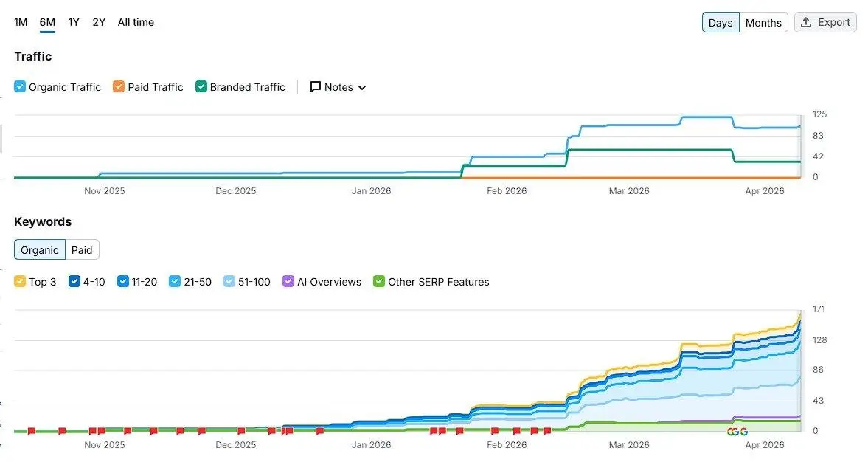Expand the Notes dropdown chevron
Screen dimensions: 868x462
coord(362,88)
